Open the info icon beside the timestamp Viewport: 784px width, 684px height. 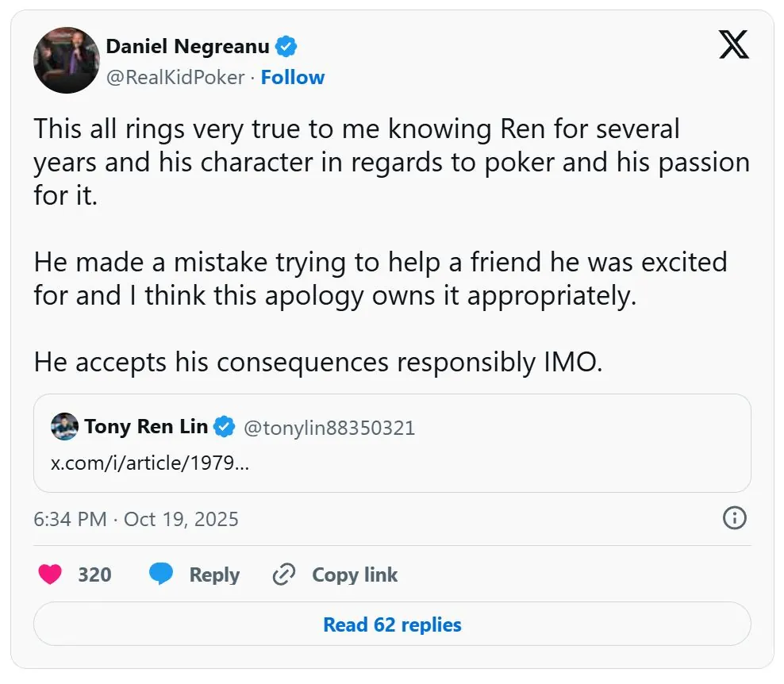(735, 518)
